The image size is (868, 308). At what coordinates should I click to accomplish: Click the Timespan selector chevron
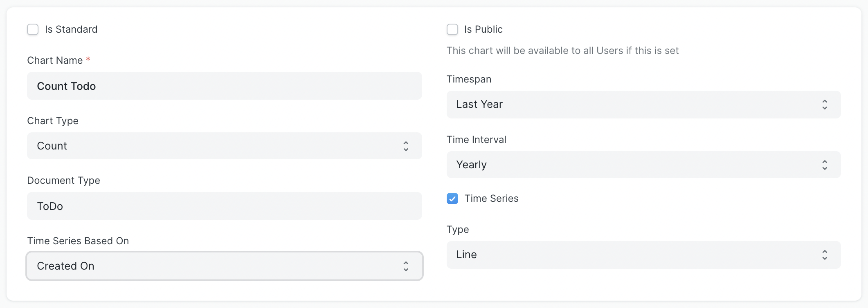pos(825,105)
